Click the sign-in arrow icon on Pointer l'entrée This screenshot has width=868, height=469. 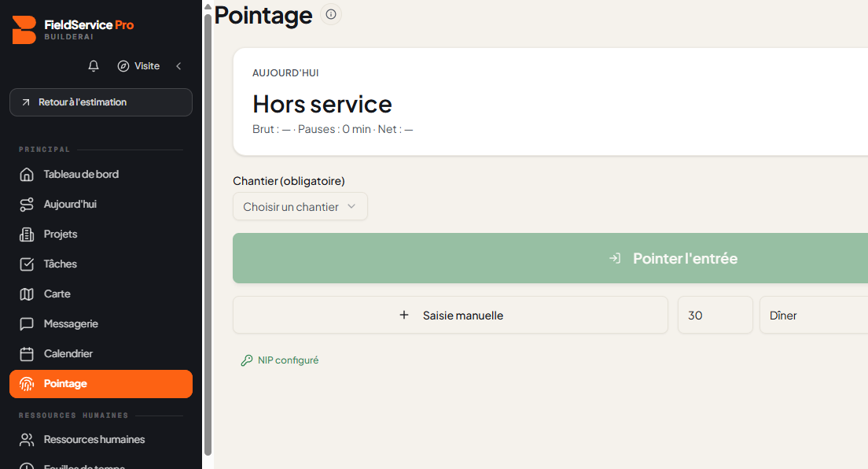(615, 258)
